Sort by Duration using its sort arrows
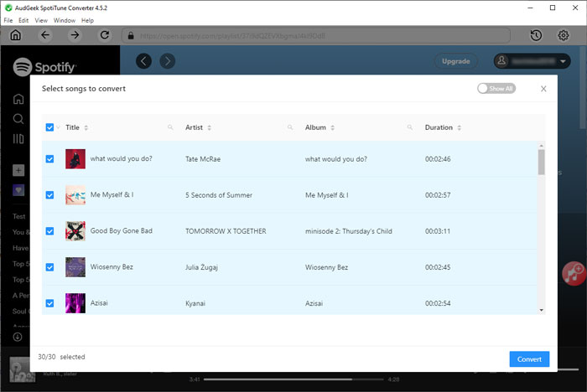The image size is (587, 392). click(x=459, y=127)
